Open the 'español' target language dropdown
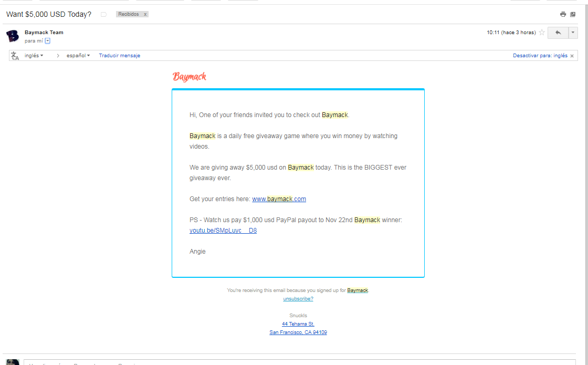This screenshot has height=365, width=588. (x=78, y=56)
